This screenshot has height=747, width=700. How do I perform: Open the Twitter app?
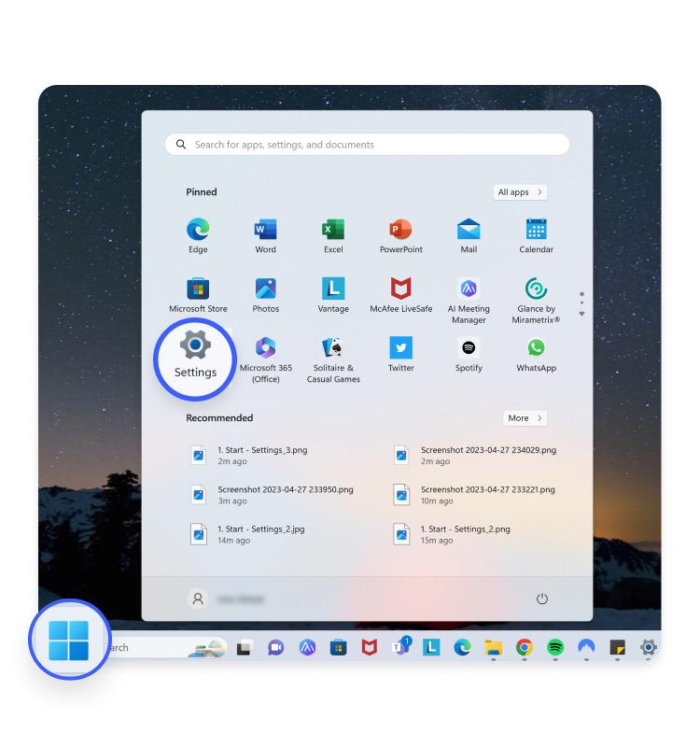(x=401, y=354)
